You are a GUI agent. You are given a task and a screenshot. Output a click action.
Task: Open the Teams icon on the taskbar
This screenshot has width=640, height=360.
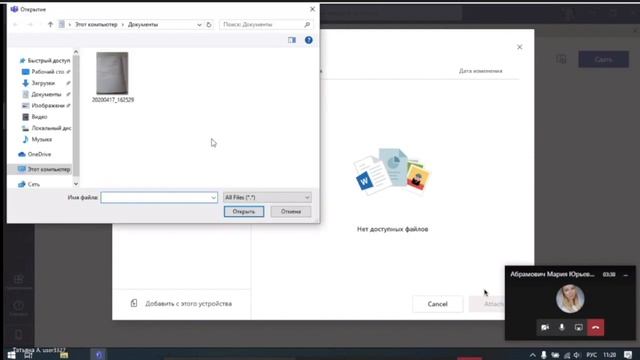coord(99,355)
